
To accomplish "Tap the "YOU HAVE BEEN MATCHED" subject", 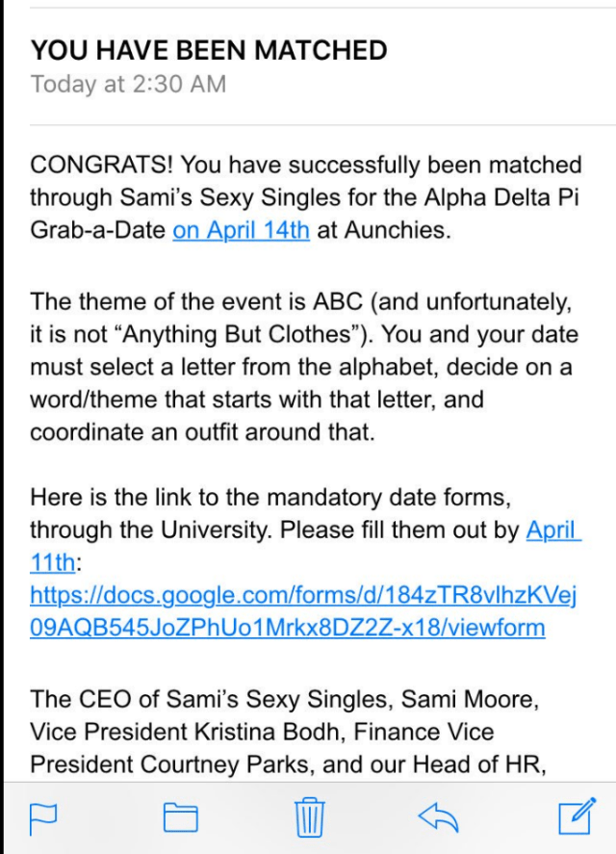I will (209, 50).
